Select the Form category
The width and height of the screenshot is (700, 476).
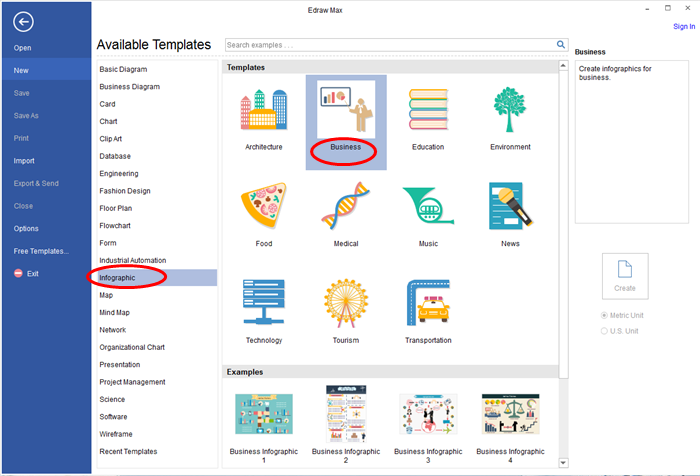tap(108, 243)
